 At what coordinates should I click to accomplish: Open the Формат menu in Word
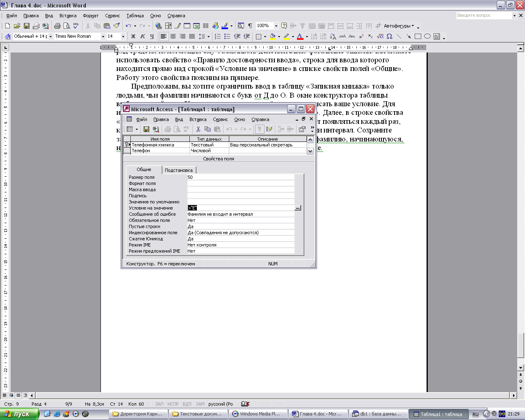(91, 16)
